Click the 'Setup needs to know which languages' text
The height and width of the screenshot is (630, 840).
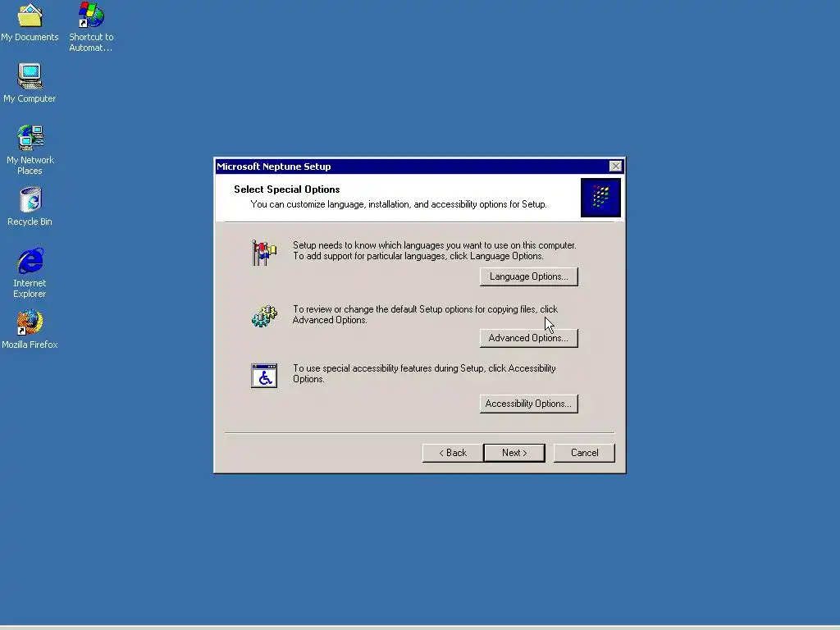pos(435,251)
